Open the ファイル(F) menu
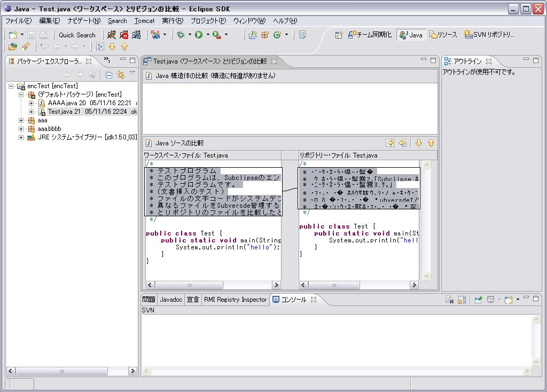This screenshot has height=392, width=547. tap(19, 21)
